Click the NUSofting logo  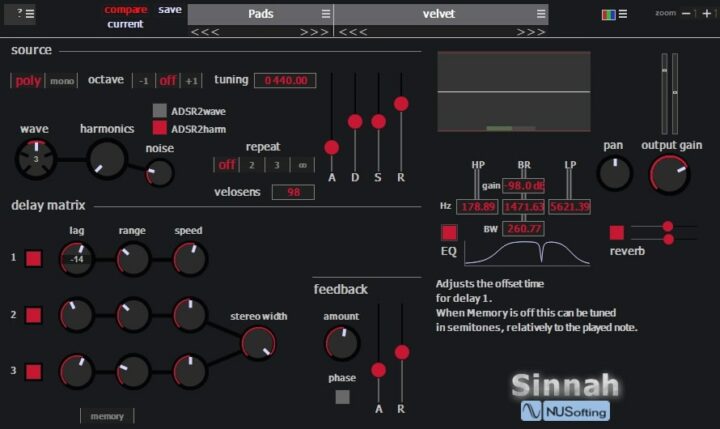pos(565,410)
